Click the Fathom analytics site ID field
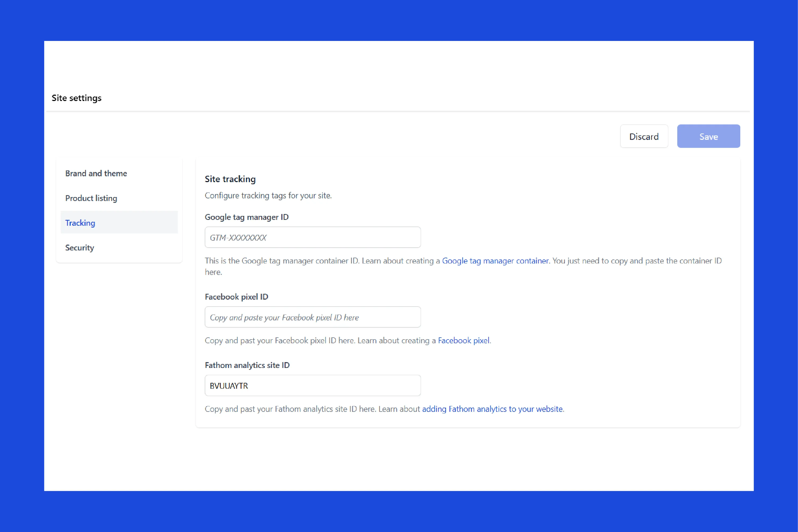Viewport: 798px width, 532px height. 313,386
